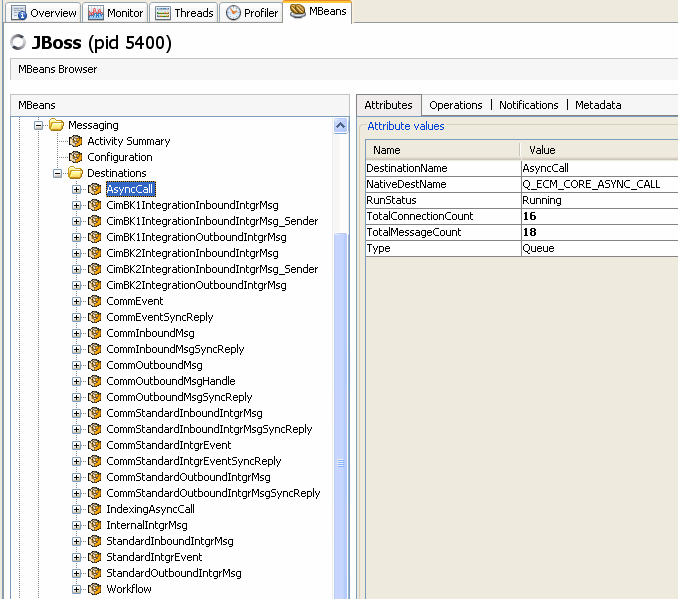The width and height of the screenshot is (678, 599).
Task: Click the CommOutboundMsgSyncReply bean icon
Action: coord(95,397)
